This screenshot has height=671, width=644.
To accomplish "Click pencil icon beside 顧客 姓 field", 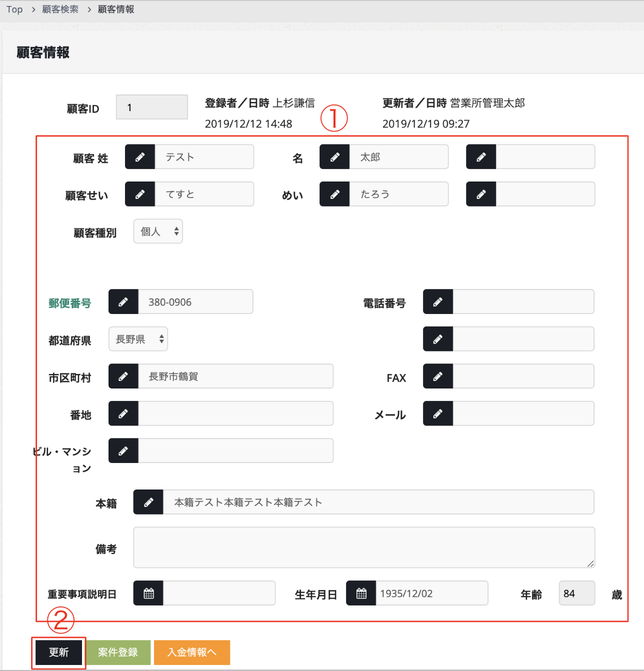I will tap(140, 157).
